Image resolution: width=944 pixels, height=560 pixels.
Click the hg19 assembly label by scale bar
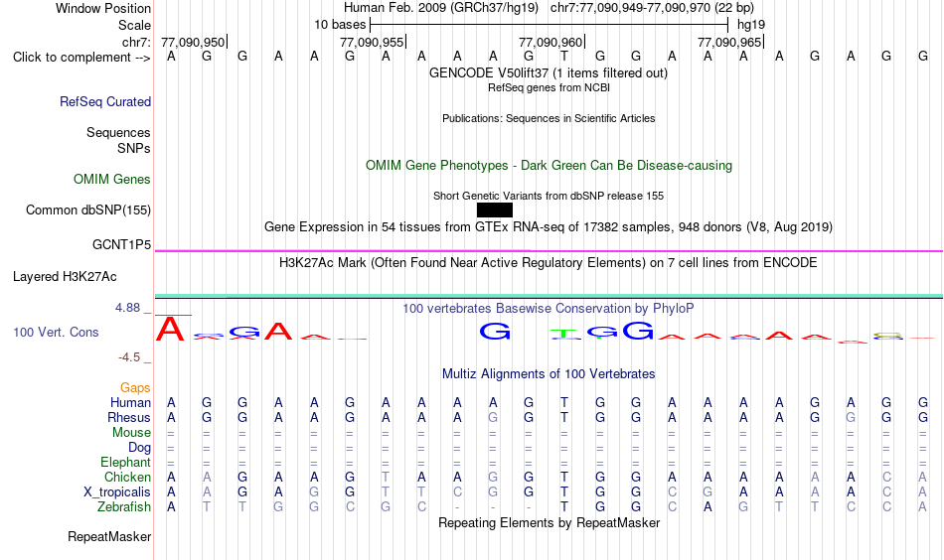pyautogui.click(x=751, y=25)
